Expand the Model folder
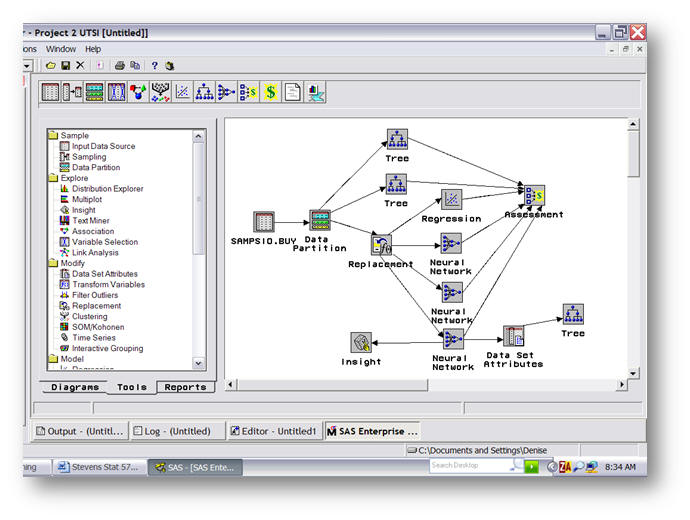Image resolution: width=690 pixels, height=520 pixels. (x=53, y=359)
